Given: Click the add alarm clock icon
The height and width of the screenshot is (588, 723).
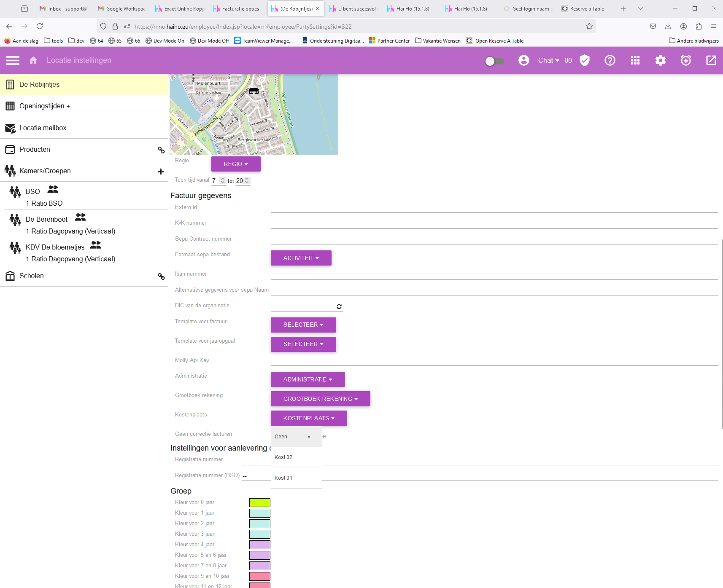Looking at the screenshot, I should point(685,60).
